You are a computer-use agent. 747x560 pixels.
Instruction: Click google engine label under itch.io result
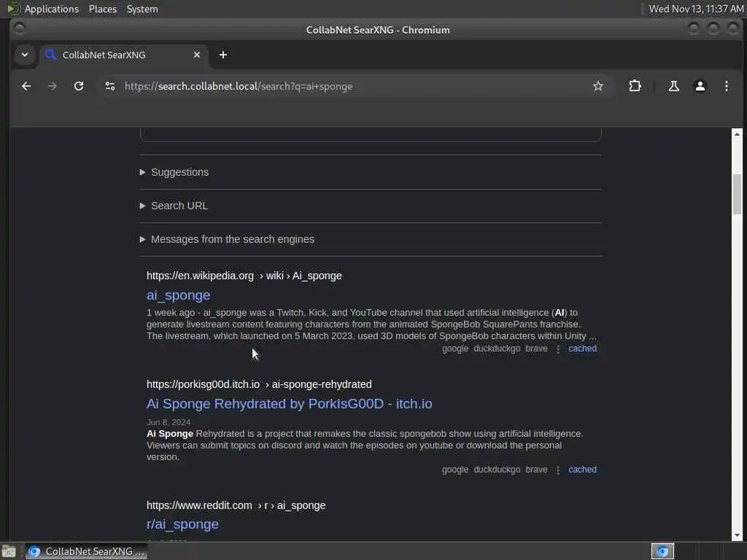pyautogui.click(x=455, y=470)
